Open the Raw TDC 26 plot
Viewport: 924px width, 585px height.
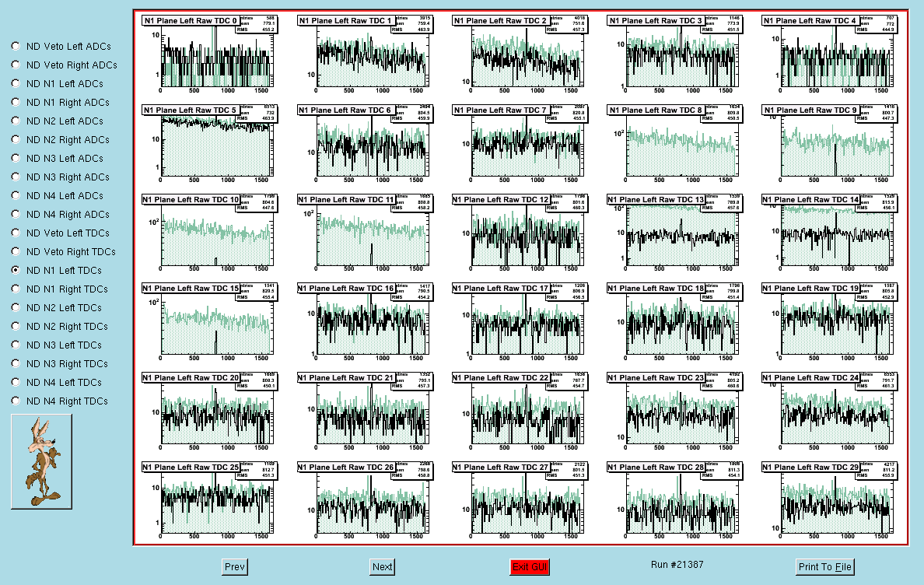365,501
